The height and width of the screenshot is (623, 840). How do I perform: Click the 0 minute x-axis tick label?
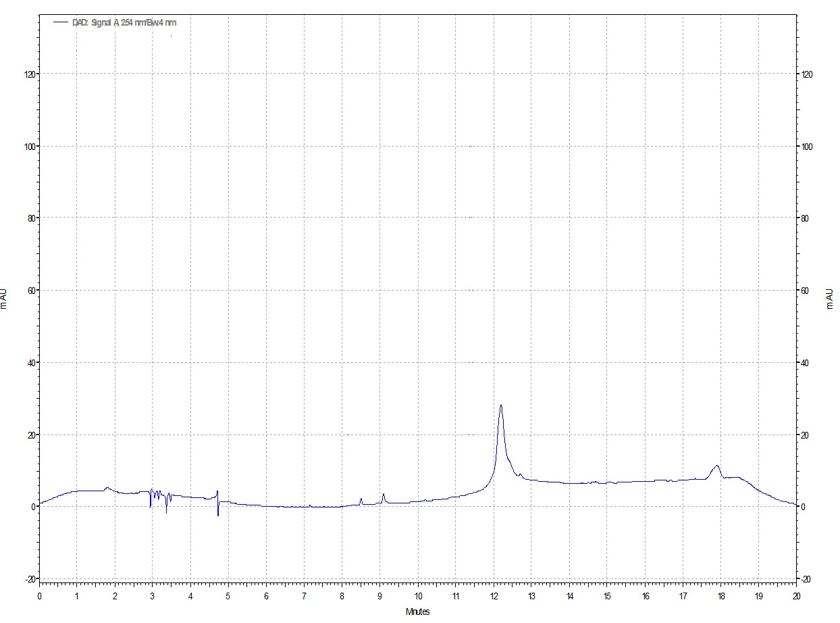pyautogui.click(x=39, y=596)
